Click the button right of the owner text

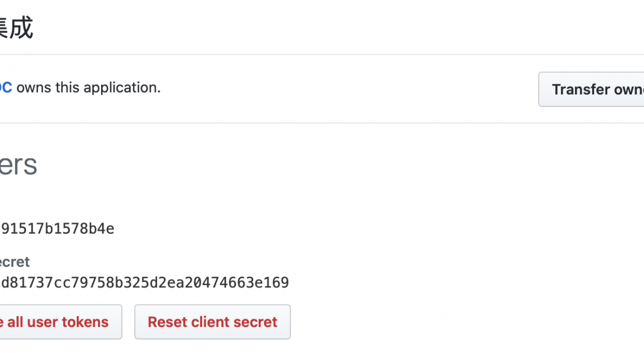593,89
